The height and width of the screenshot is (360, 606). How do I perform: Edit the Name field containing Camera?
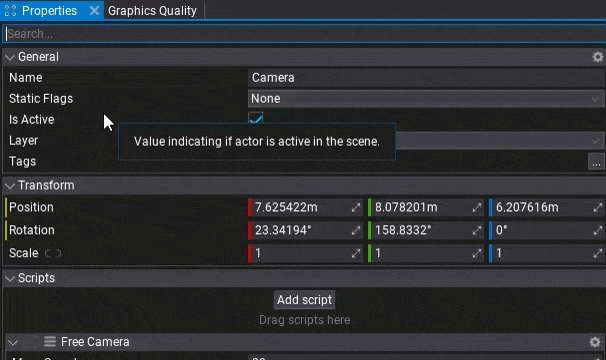[x=426, y=78]
